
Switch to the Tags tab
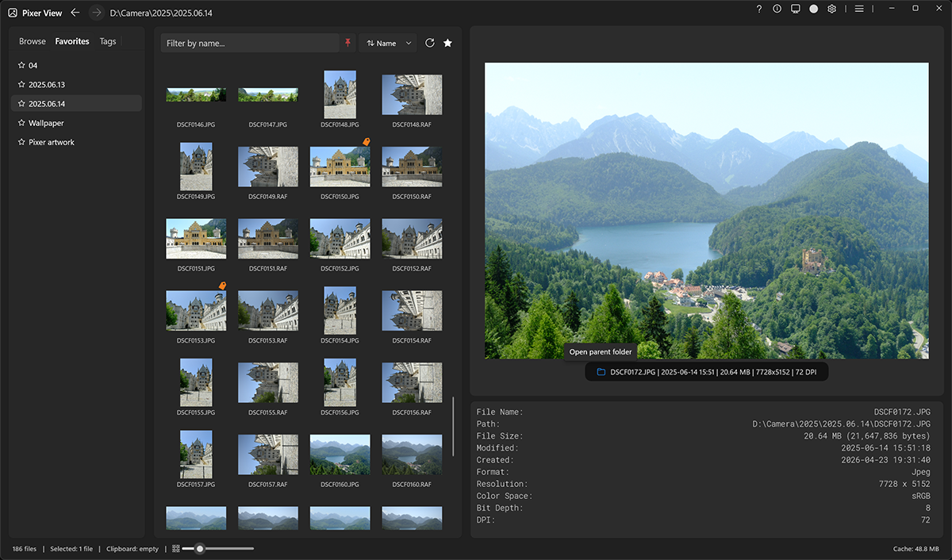pyautogui.click(x=108, y=40)
